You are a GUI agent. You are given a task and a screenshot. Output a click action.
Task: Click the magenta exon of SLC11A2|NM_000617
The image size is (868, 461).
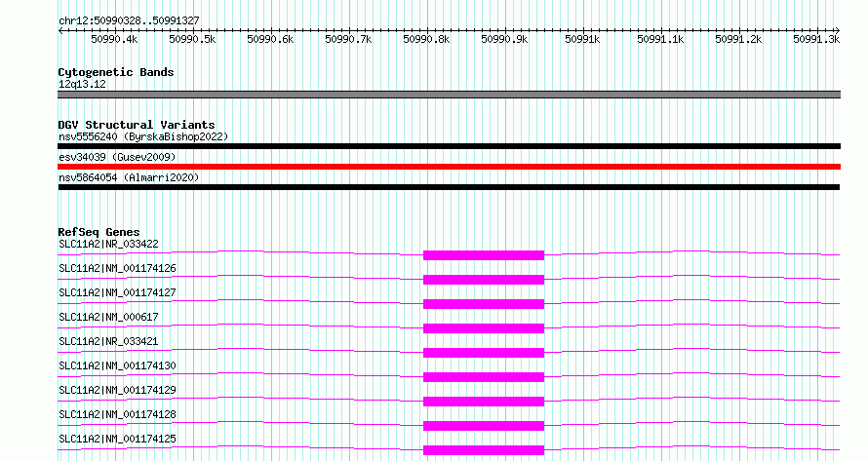point(484,328)
